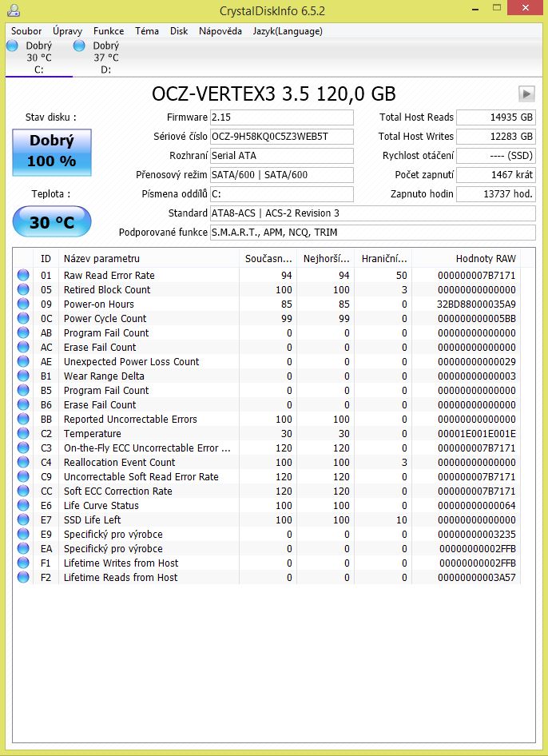Click status orb for row ID B5
Image resolution: width=548 pixels, height=756 pixels.
tap(23, 391)
